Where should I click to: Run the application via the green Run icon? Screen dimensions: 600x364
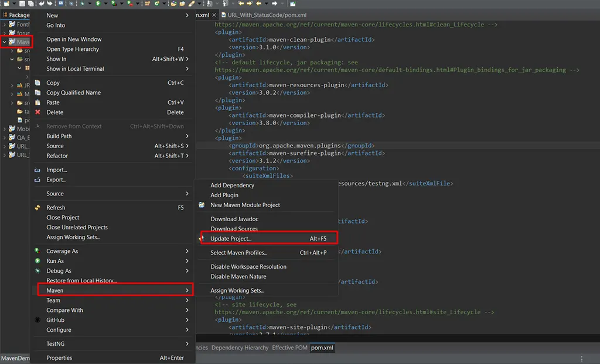click(98, 4)
